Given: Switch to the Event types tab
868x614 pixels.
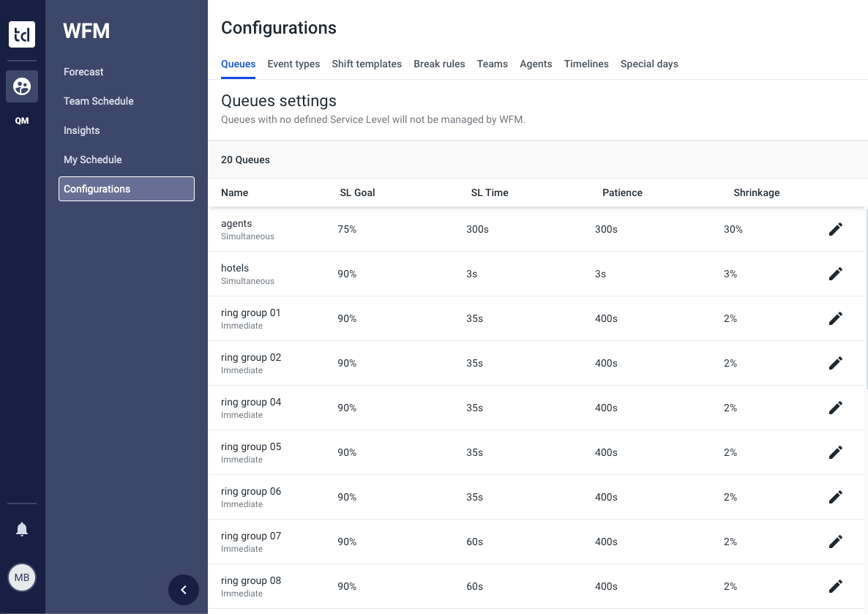Looking at the screenshot, I should point(293,64).
